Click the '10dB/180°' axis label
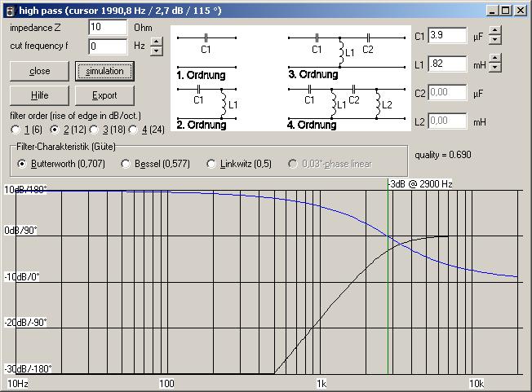The height and width of the screenshot is (392, 532). 25,189
